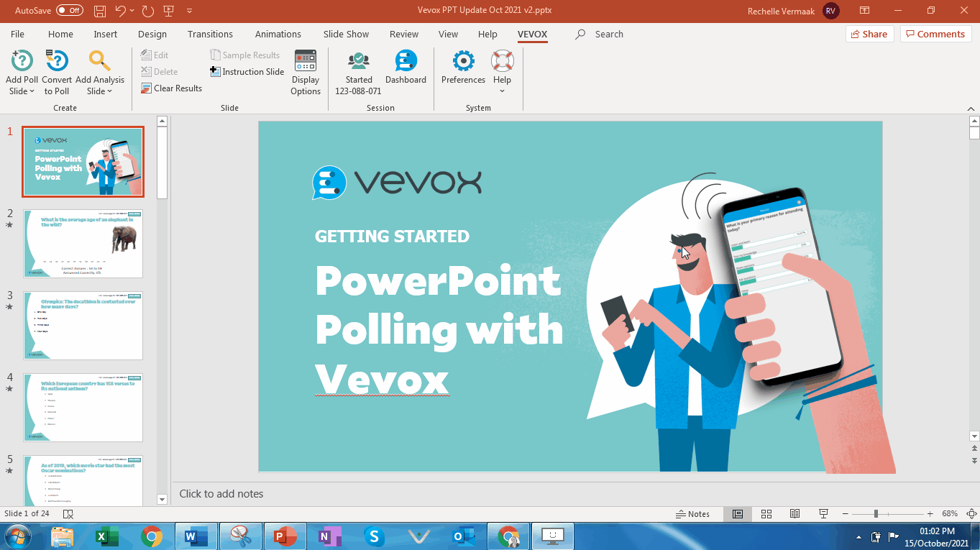
Task: Expand the Help dropdown arrow
Action: pyautogui.click(x=502, y=91)
